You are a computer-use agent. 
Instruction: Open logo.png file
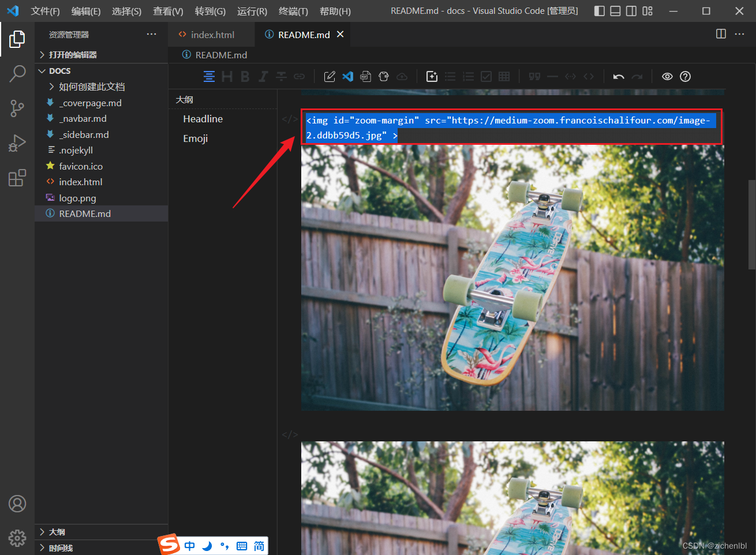101,198
